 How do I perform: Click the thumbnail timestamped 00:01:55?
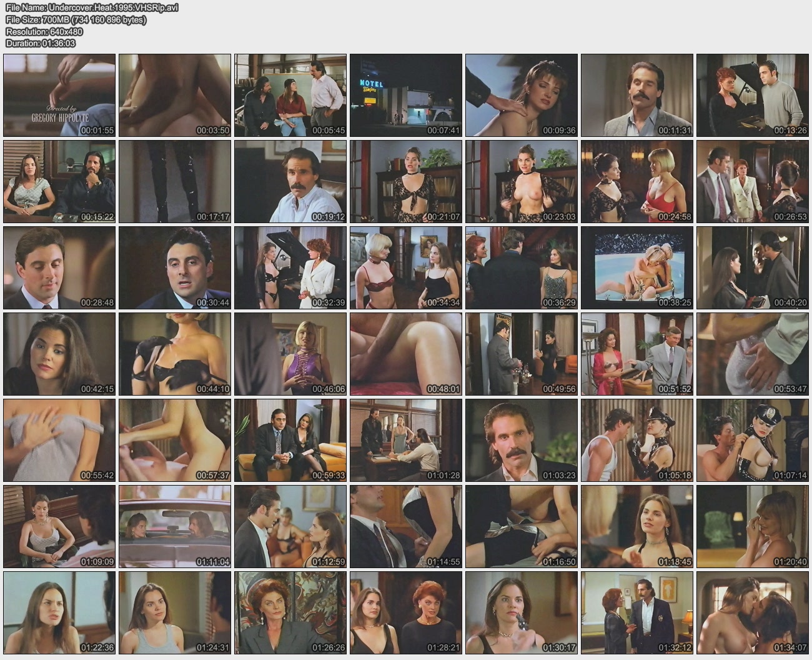point(59,95)
